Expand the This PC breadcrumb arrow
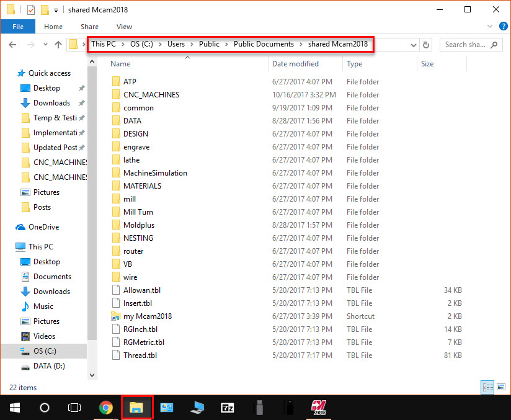Viewport: 511px width, 420px height. pyautogui.click(x=123, y=44)
